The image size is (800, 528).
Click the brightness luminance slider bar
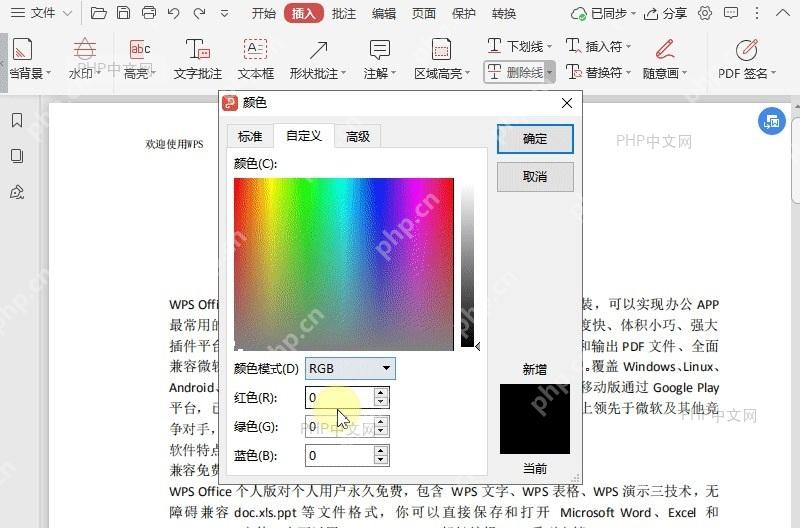click(x=467, y=264)
